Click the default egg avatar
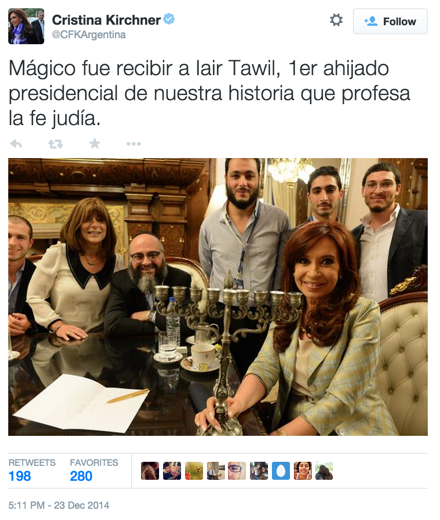This screenshot has width=440, height=520. (x=281, y=471)
